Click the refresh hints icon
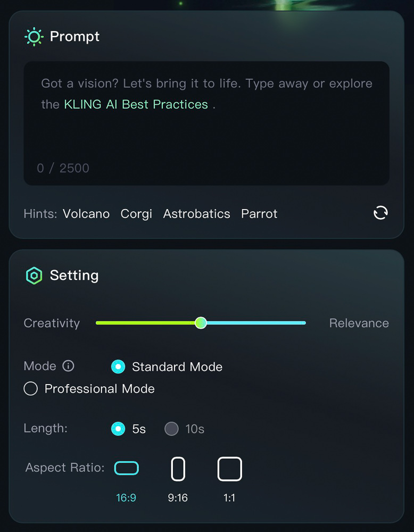The width and height of the screenshot is (414, 532). (x=380, y=213)
